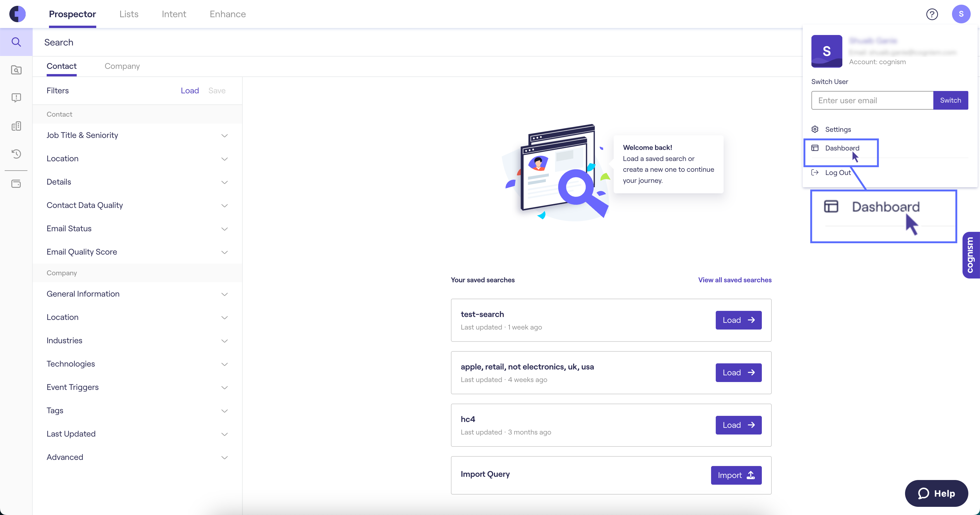
Task: Open the history clock icon in sidebar
Action: coord(16,154)
